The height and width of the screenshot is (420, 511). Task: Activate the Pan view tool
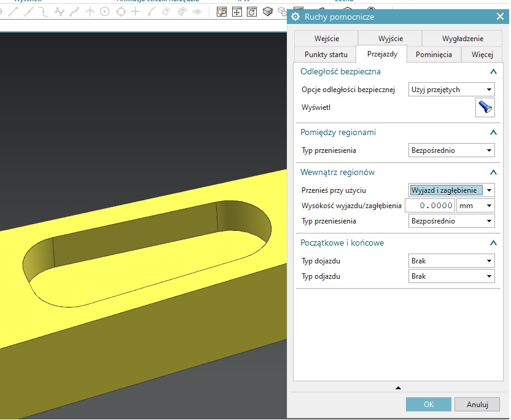coord(237,12)
